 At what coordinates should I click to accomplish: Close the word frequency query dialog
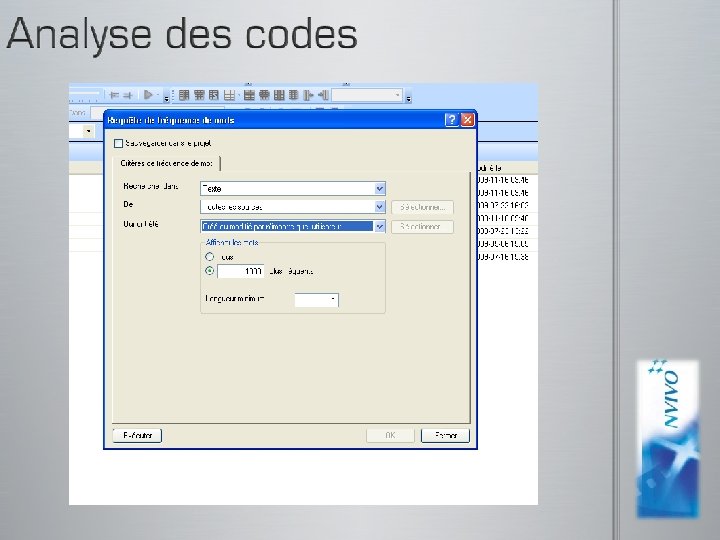pyautogui.click(x=467, y=120)
